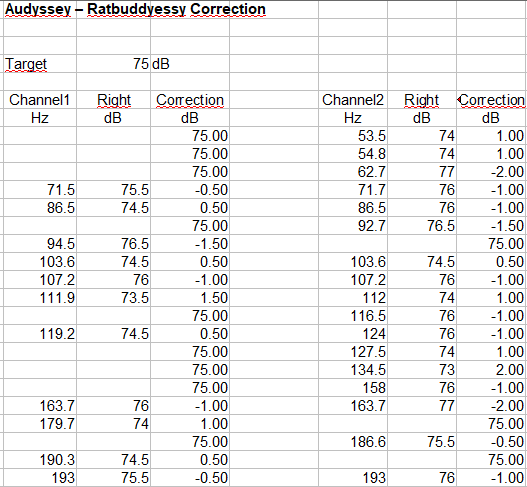527x487 pixels.
Task: Select Channel1 frequency cell 111.9
Action: point(40,298)
